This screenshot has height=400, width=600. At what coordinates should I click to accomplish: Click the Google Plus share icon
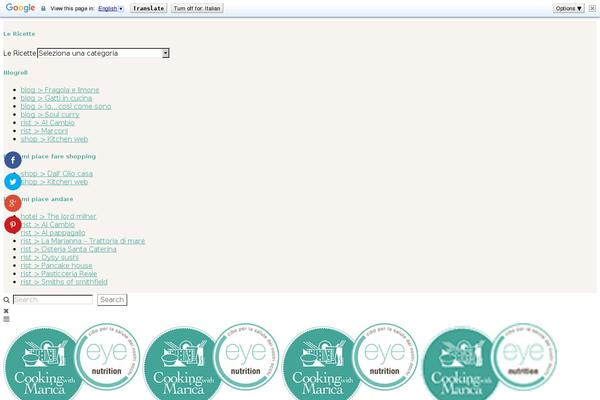tap(13, 203)
